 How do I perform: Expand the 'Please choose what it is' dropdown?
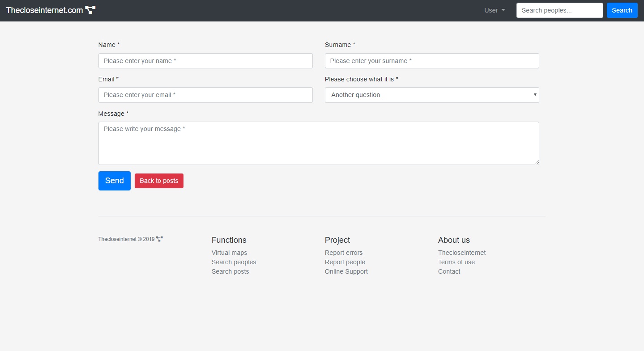click(431, 95)
